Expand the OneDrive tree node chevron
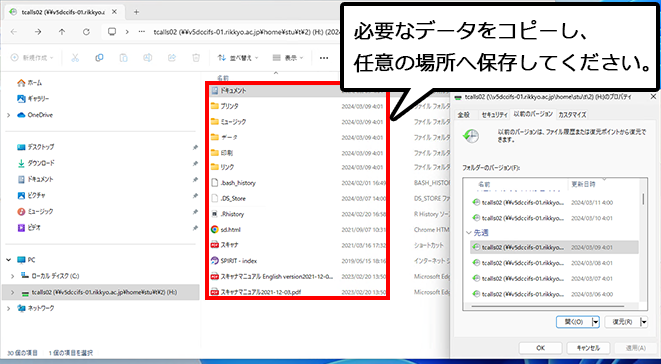Viewport: 661px width, 364px height. coord(8,115)
